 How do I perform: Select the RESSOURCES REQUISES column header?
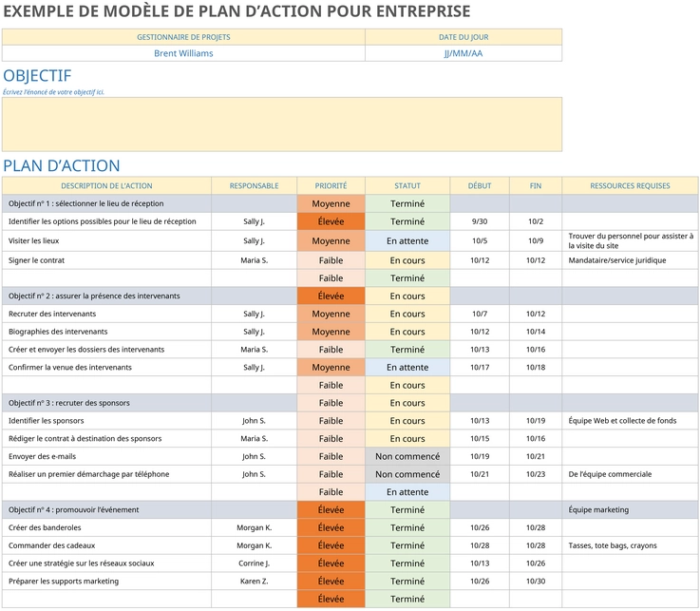click(x=630, y=186)
